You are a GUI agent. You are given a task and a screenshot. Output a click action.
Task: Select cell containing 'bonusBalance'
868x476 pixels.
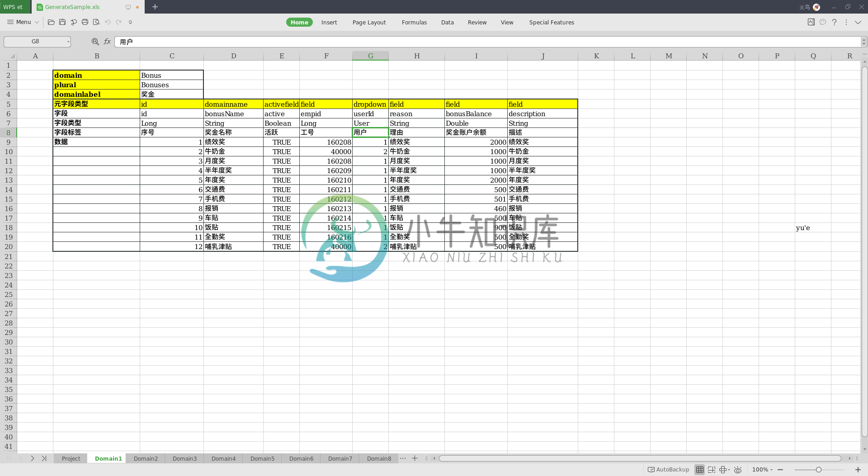476,113
